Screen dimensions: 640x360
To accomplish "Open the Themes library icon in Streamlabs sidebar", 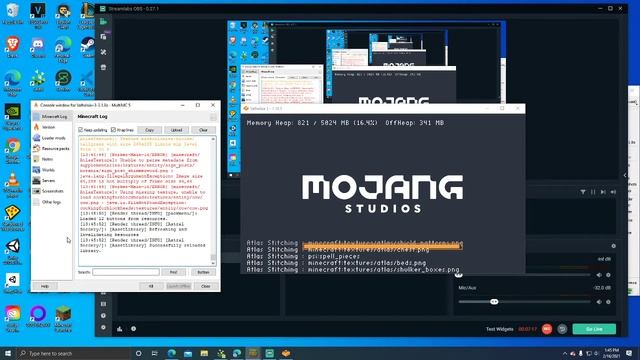I will pyautogui.click(x=103, y=37).
